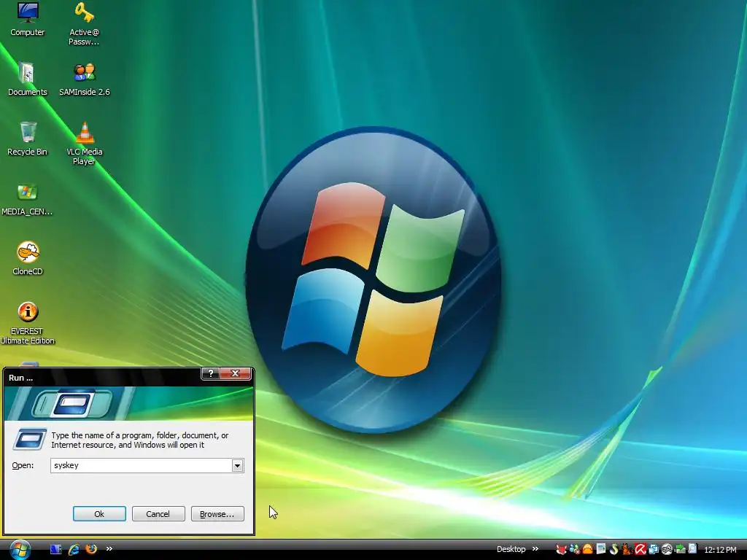Open the Avira red umbrella tray icon
The image size is (747, 560).
click(x=640, y=550)
